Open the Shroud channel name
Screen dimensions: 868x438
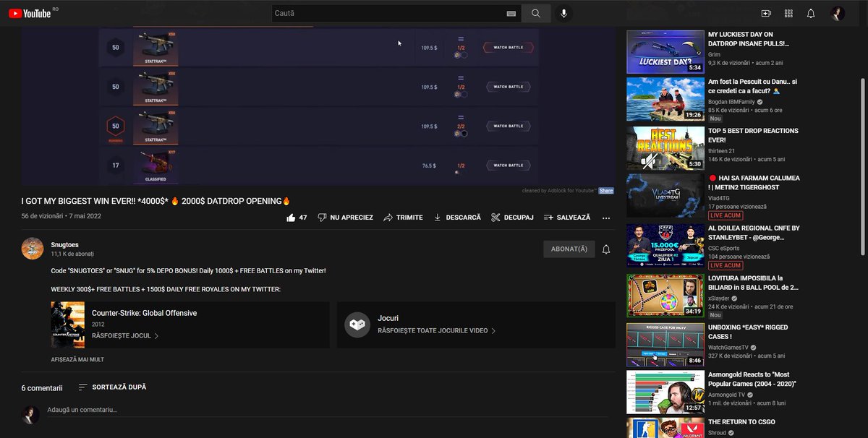pos(718,433)
